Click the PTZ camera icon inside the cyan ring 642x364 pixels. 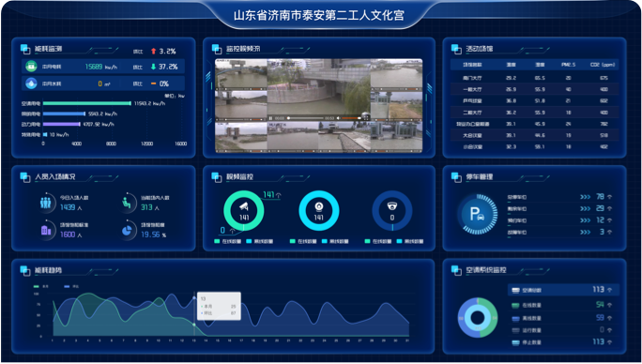pyautogui.click(x=318, y=206)
